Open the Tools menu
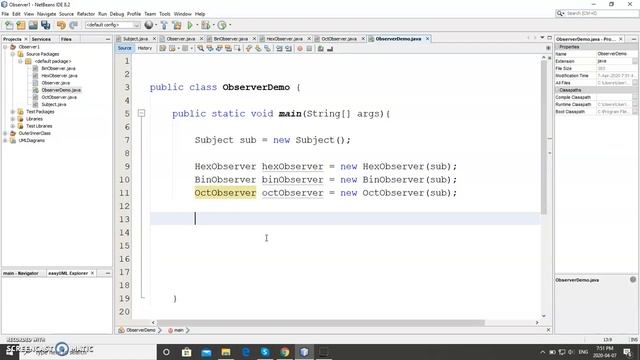Viewport: 640px width, 360px height. pyautogui.click(x=165, y=14)
